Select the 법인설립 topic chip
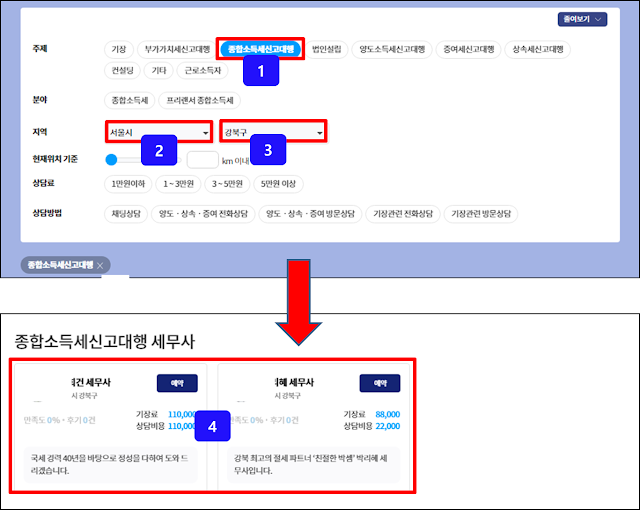The height and width of the screenshot is (510, 640). coord(327,49)
